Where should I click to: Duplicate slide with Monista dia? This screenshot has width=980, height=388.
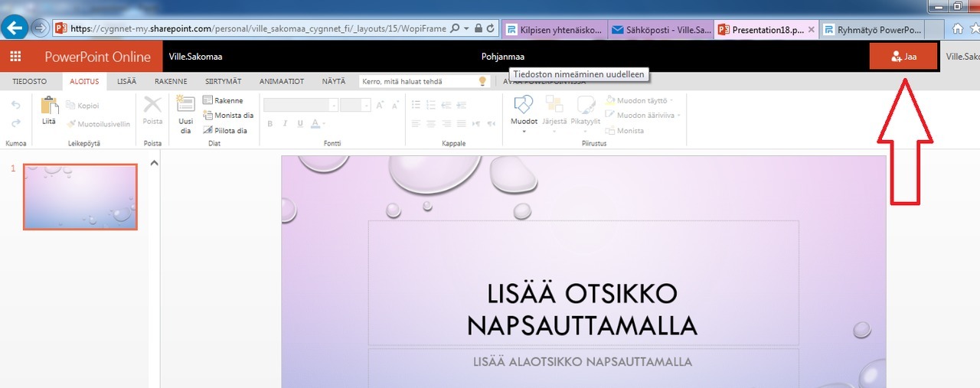pos(228,116)
